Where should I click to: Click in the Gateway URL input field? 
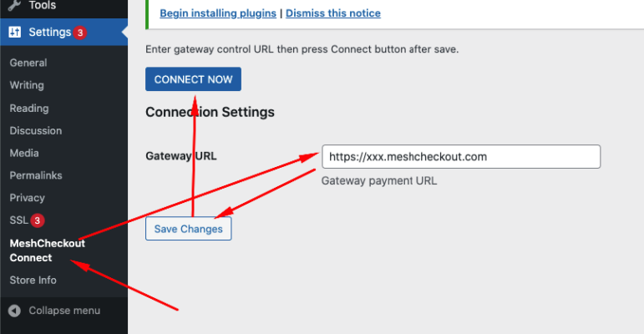pos(461,156)
